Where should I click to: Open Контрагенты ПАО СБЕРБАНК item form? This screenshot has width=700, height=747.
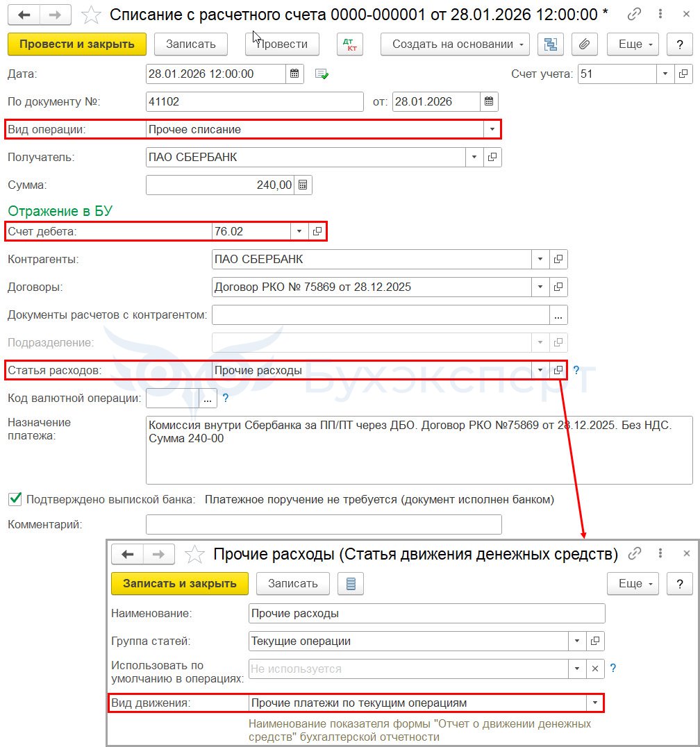point(558,259)
